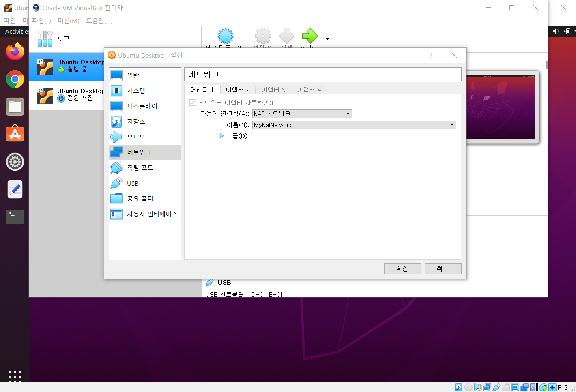Switch to Adapter 1 (어댑터 1) tab
Screen dimensions: 576x392
[202, 90]
